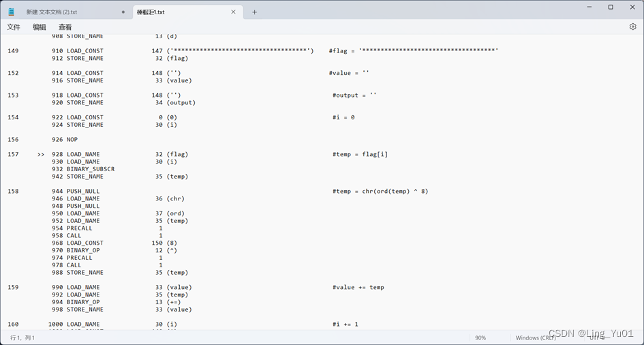Image resolution: width=644 pixels, height=345 pixels.
Task: Click the text '36 (chr)'
Action: (x=170, y=199)
